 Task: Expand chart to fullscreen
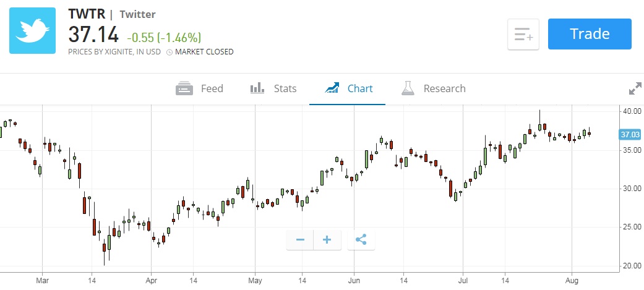coord(635,88)
